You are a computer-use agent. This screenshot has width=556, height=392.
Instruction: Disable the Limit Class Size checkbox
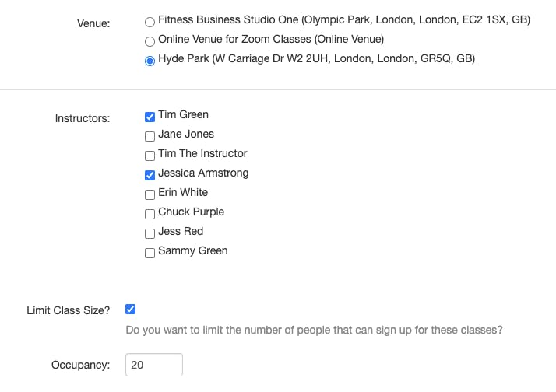point(130,309)
